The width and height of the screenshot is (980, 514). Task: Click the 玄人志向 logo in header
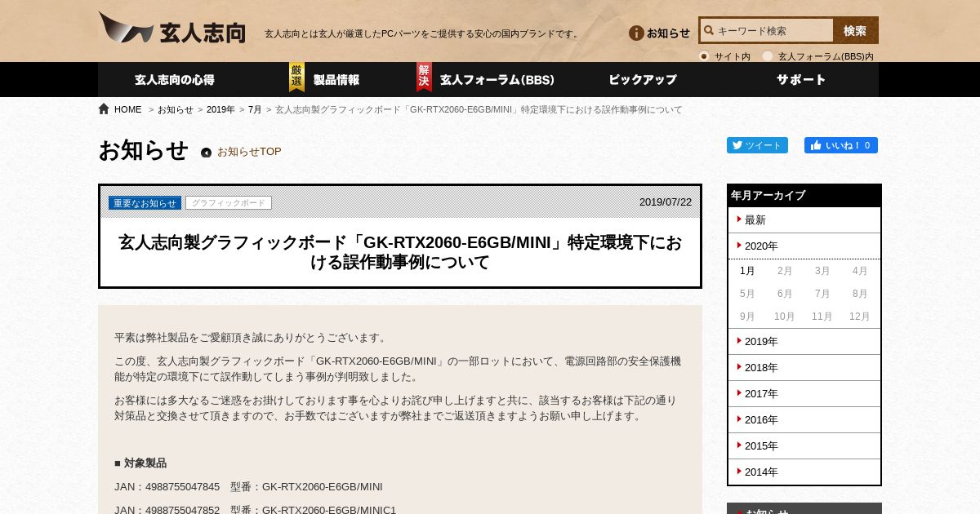171,28
